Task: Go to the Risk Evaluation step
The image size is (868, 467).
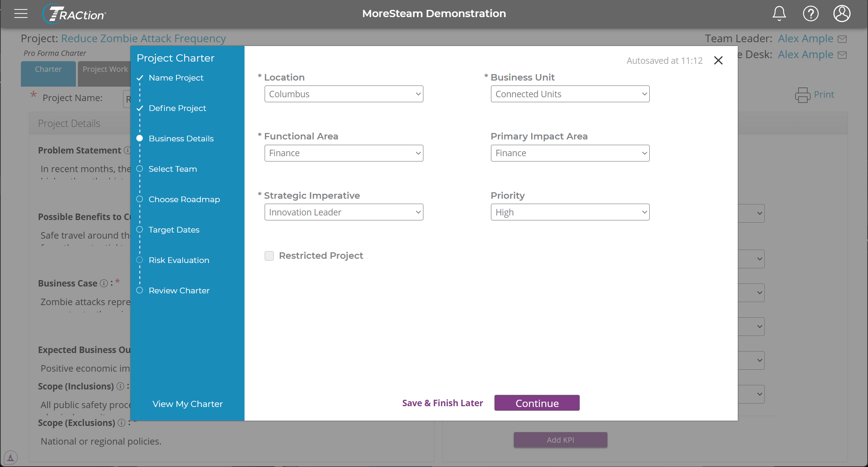Action: pos(179,260)
